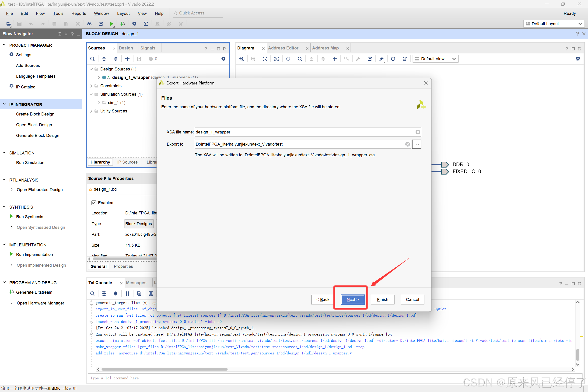
Task: Open the Reports menu
Action: click(78, 14)
